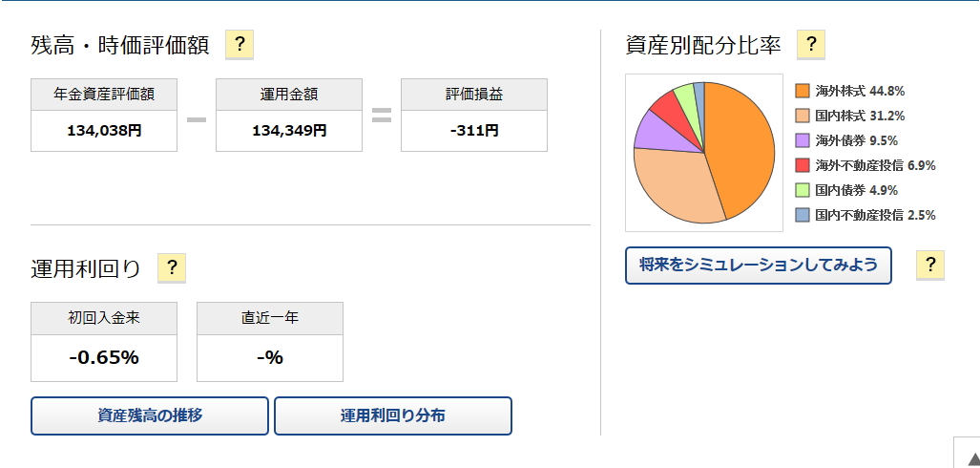This screenshot has width=980, height=468.
Task: Click scroll-to-top arrow at bottom right
Action: pos(968,455)
